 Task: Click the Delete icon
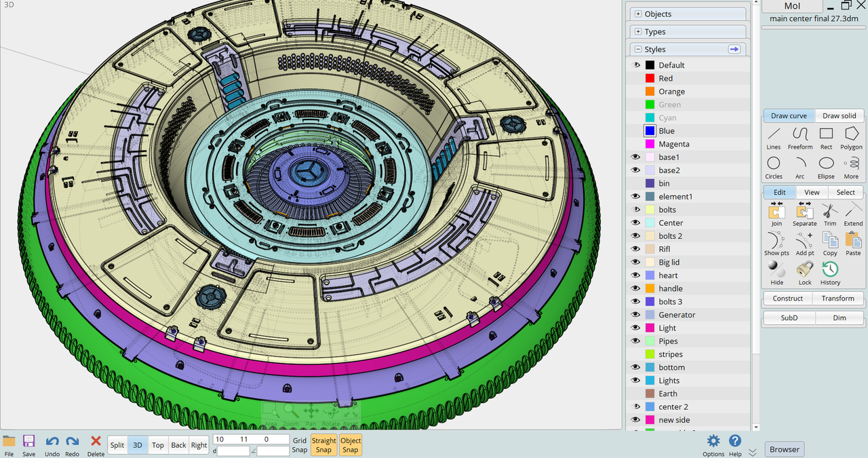pyautogui.click(x=96, y=445)
